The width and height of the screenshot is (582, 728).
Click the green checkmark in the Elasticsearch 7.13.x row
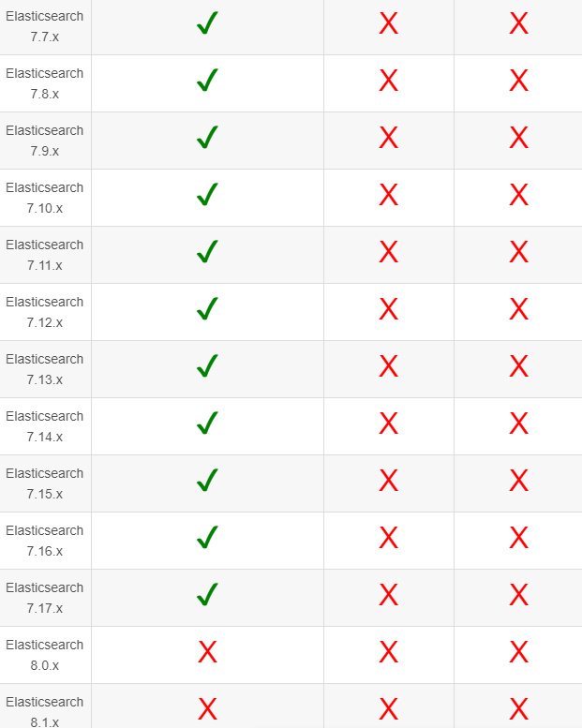[207, 366]
